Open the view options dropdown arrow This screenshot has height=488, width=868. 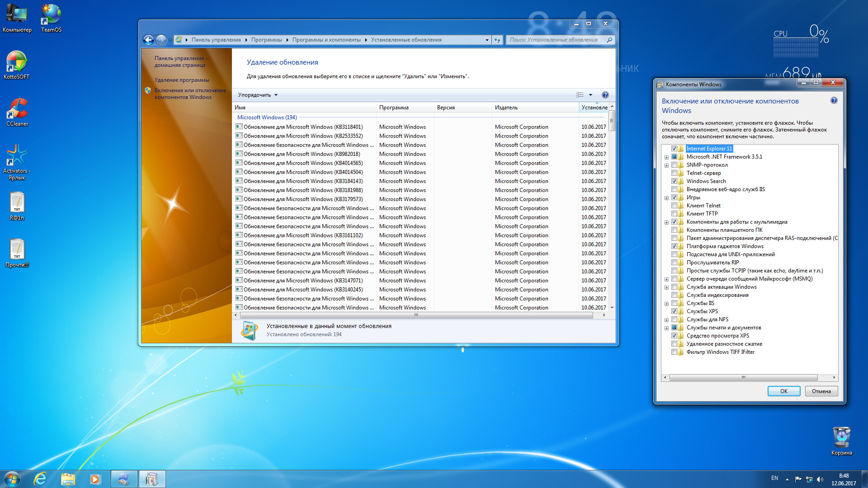[x=590, y=95]
